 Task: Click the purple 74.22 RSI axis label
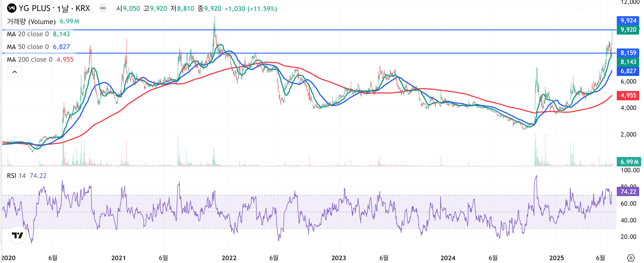tap(628, 192)
